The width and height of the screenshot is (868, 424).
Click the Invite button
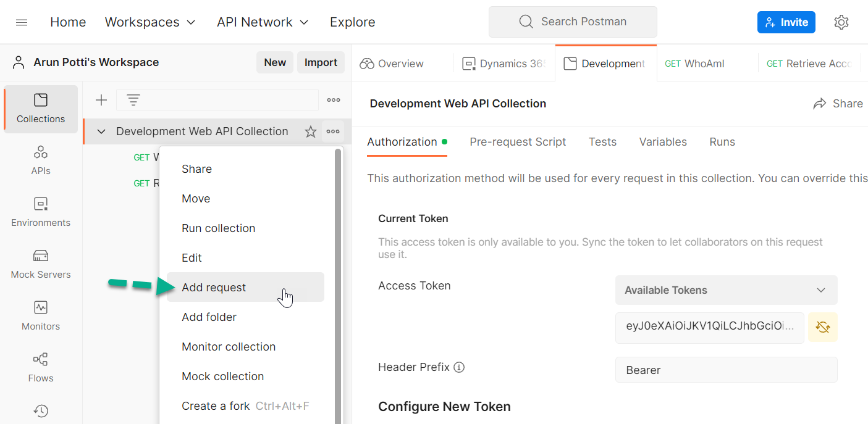click(x=786, y=22)
